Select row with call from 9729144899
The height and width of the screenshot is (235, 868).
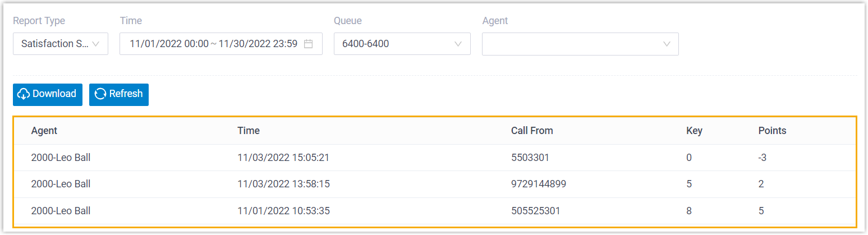tap(538, 184)
